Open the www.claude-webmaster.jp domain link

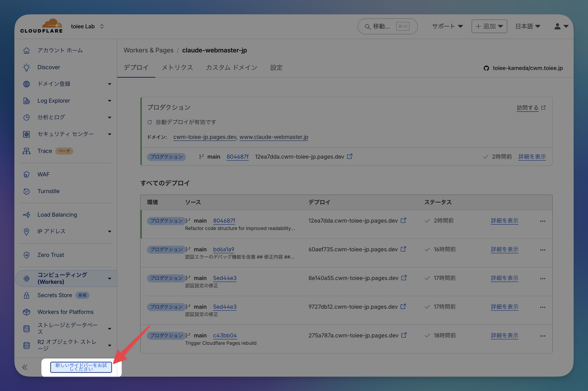coord(273,137)
